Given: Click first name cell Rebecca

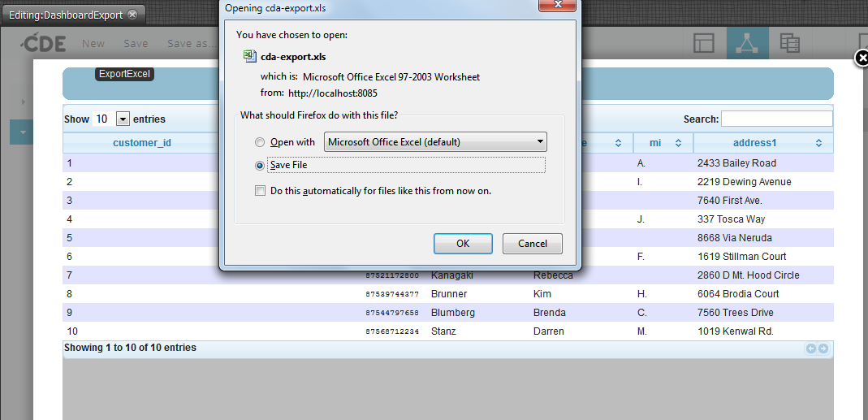Looking at the screenshot, I should tap(553, 275).
